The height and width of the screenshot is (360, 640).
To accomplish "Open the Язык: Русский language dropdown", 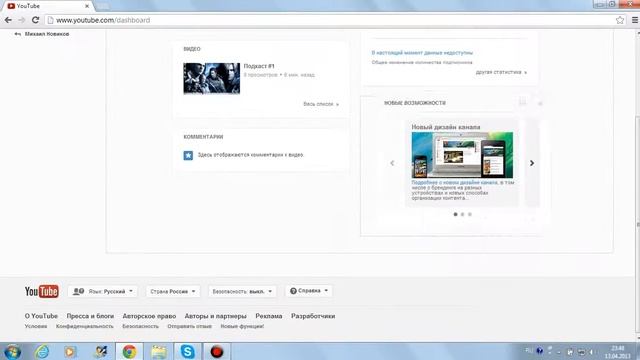I will [x=103, y=291].
